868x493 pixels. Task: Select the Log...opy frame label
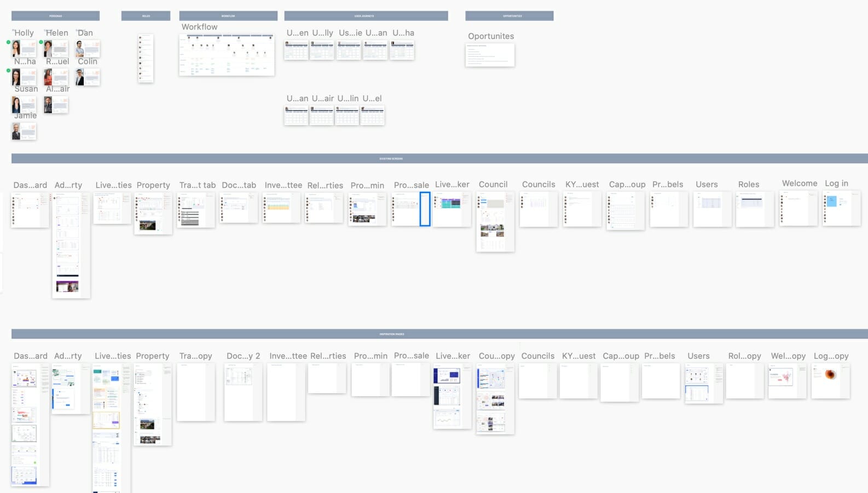coord(831,356)
